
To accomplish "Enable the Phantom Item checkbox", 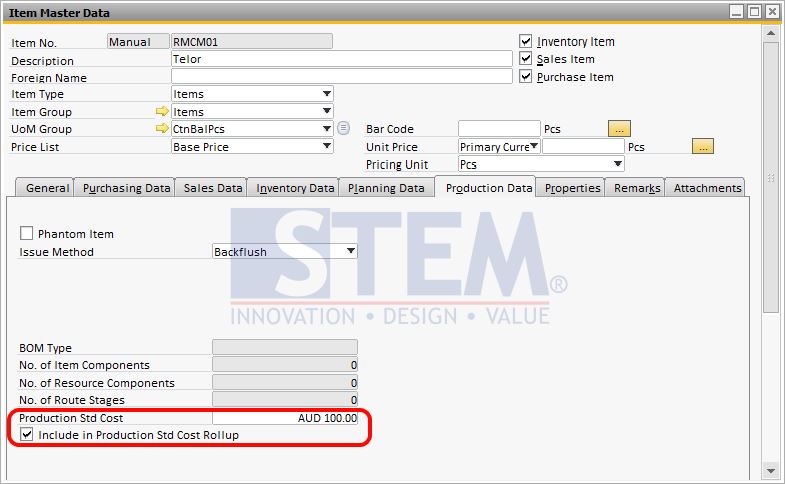I will (x=27, y=233).
